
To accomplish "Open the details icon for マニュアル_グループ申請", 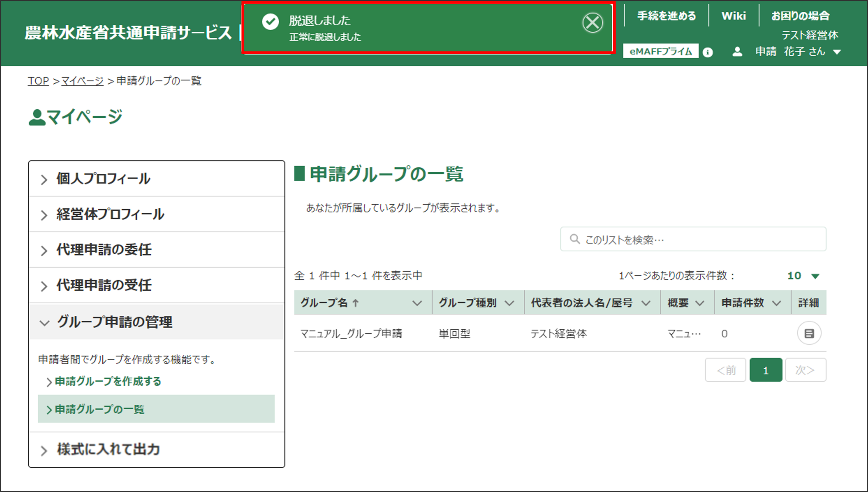I will pos(809,334).
